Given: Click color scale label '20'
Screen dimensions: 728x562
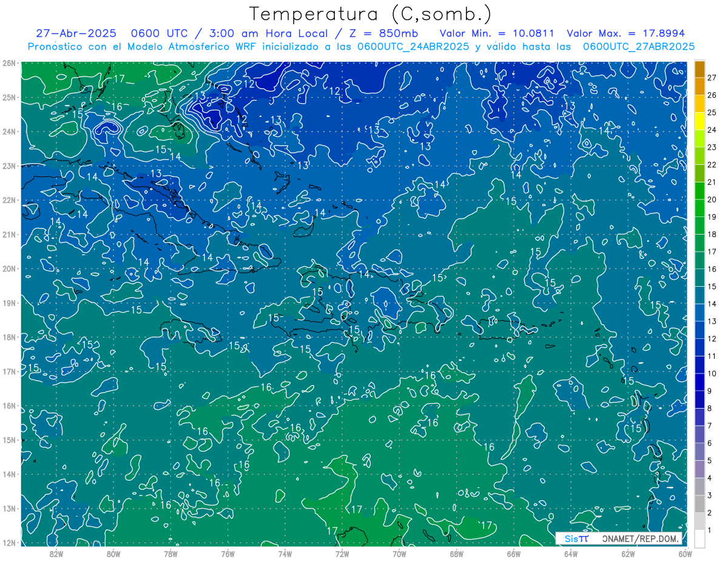Looking at the screenshot, I should coord(712,199).
